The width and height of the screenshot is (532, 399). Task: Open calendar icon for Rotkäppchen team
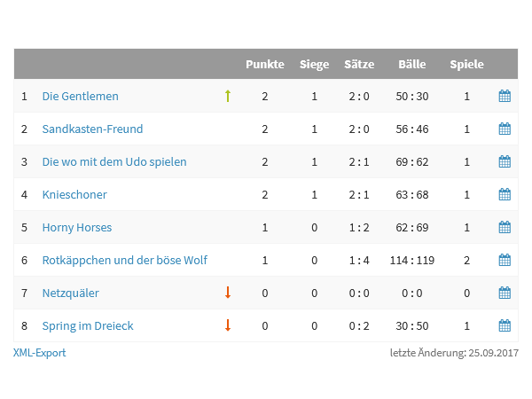point(505,260)
